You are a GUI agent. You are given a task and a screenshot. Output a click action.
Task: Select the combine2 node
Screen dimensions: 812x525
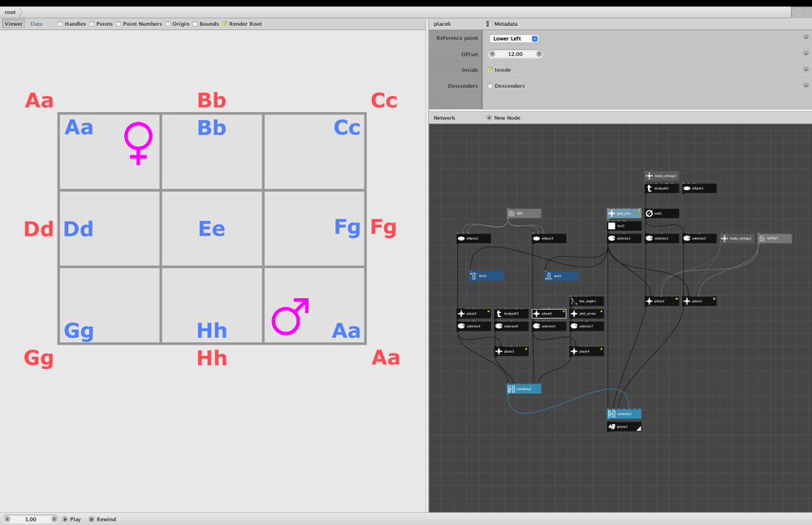coord(524,388)
